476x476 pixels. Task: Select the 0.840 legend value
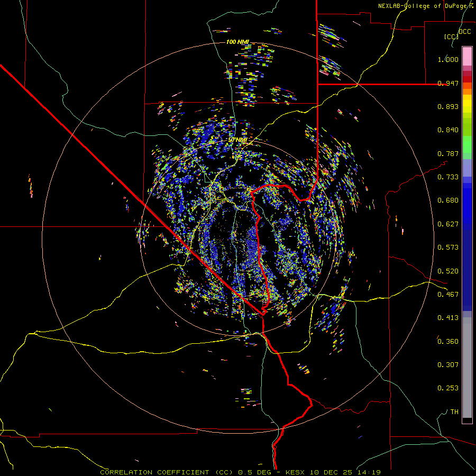(448, 130)
